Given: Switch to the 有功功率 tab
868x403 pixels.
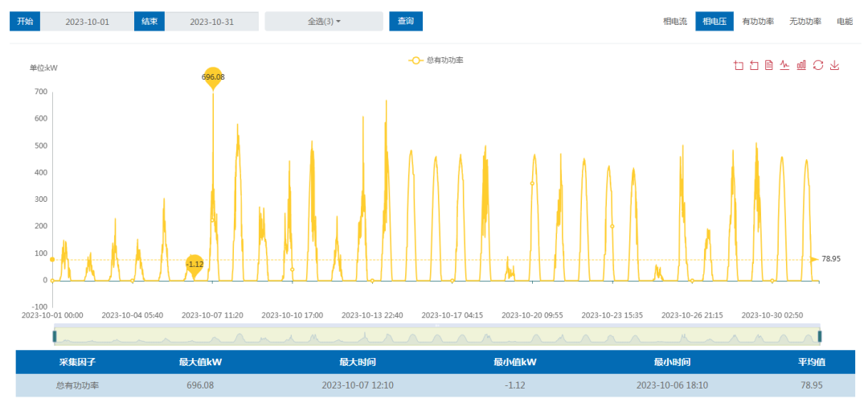Looking at the screenshot, I should pos(758,22).
